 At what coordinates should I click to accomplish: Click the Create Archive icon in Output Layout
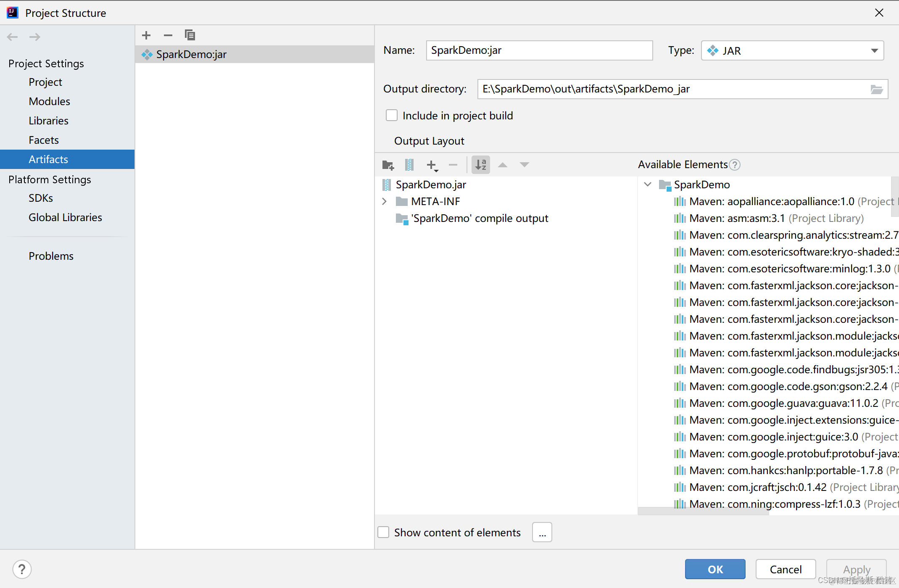point(409,165)
